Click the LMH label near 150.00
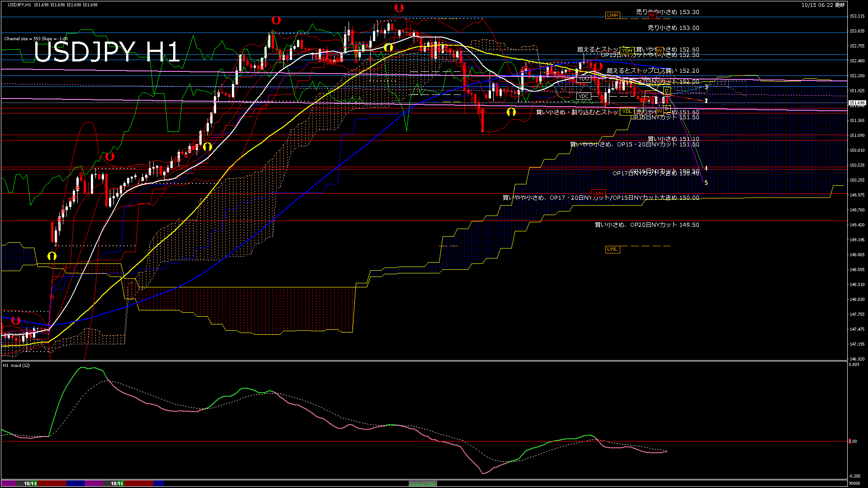868x488 pixels. tap(598, 193)
